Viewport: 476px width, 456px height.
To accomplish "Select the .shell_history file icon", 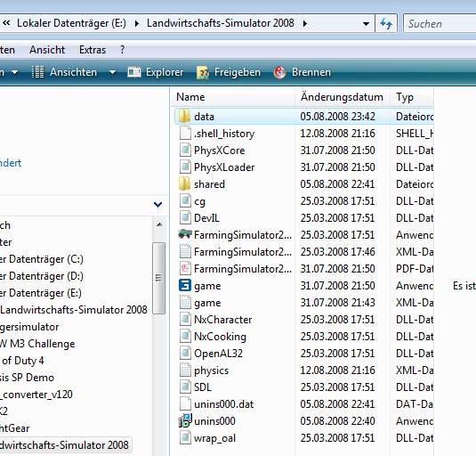I will coord(185,134).
